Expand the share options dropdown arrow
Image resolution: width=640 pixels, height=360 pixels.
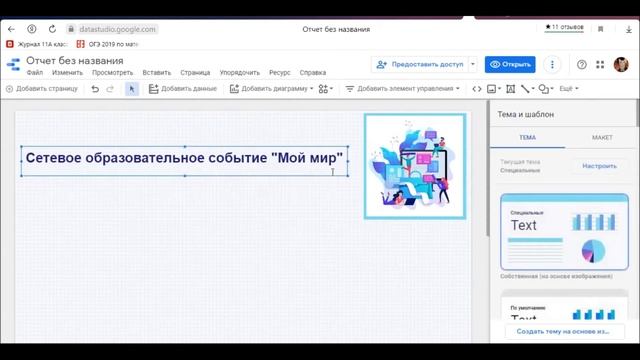pos(473,64)
